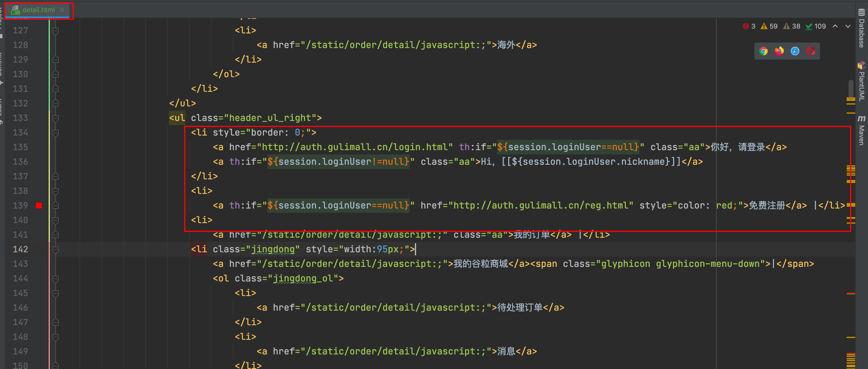
Task: Collapse the jingdong_ol block at line 144
Action: 56,279
